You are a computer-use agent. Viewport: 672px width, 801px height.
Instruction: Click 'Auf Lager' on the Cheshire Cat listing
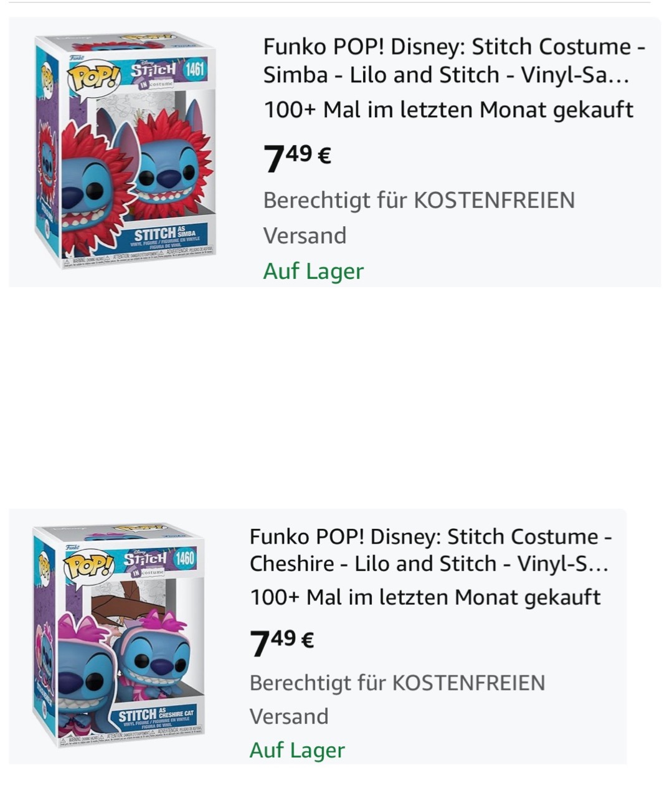tap(298, 751)
